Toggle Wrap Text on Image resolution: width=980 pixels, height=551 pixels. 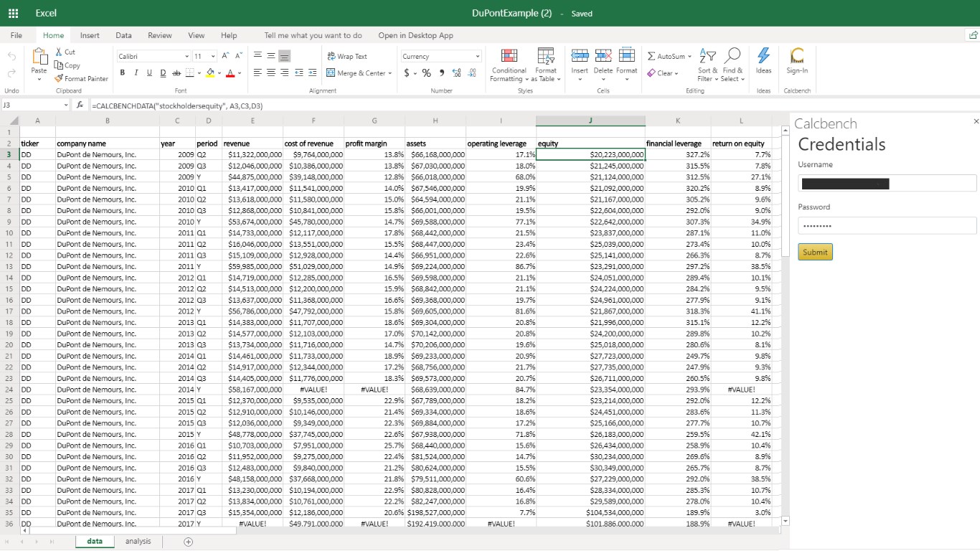347,56
